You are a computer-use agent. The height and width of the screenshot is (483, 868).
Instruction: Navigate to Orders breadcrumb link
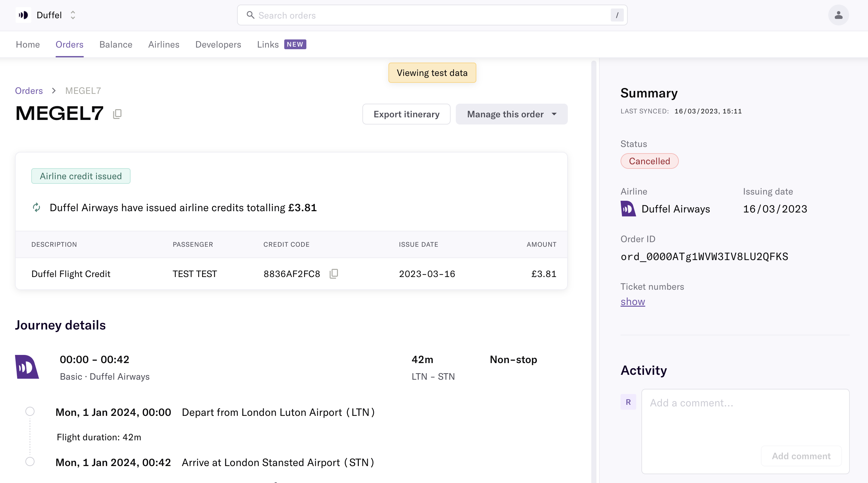[x=29, y=91]
